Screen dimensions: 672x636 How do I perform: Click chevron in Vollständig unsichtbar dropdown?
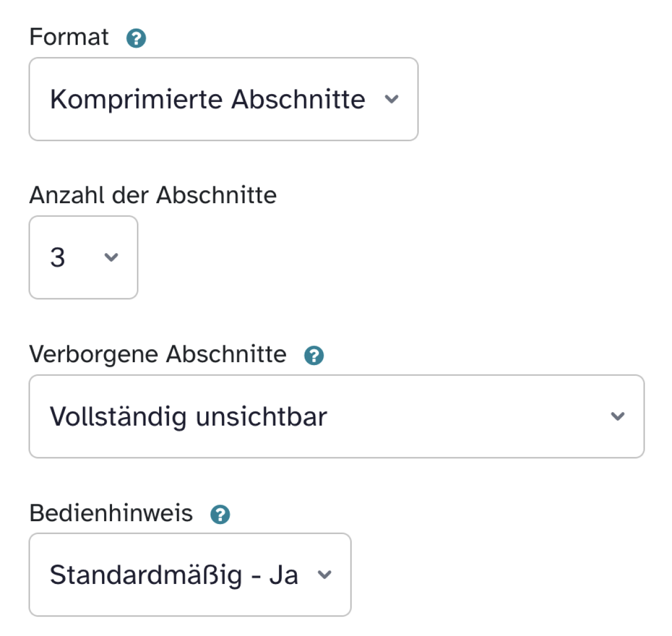point(617,417)
